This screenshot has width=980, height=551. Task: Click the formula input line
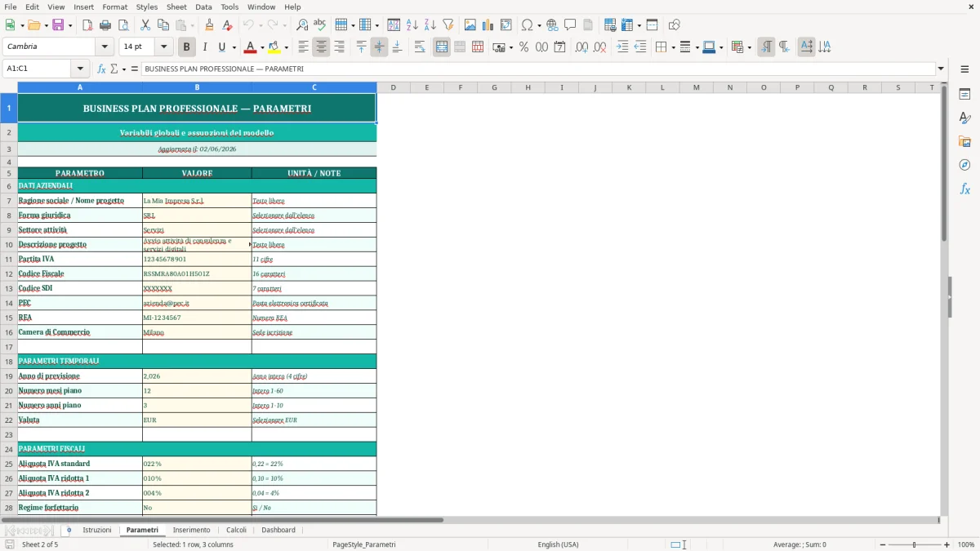pyautogui.click(x=538, y=69)
